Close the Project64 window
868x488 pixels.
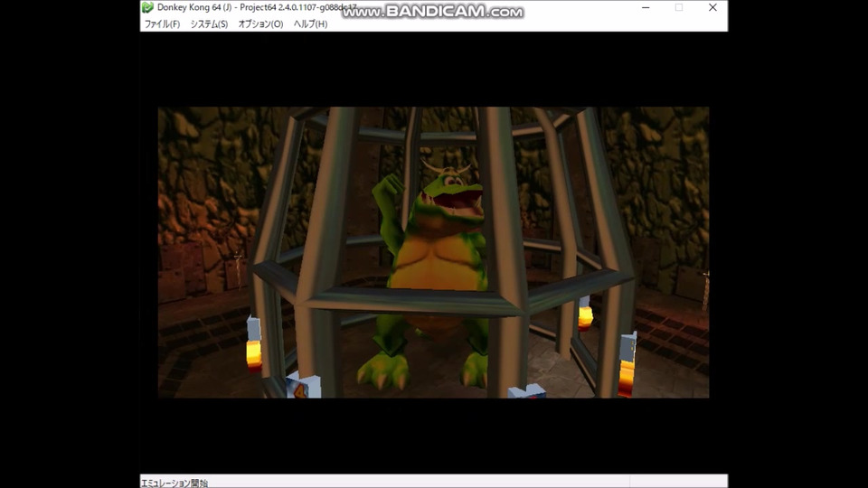[x=712, y=8]
